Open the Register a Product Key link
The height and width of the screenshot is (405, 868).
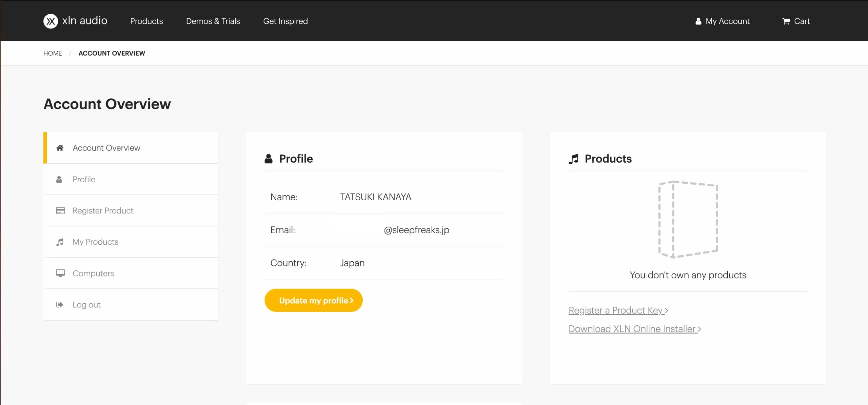(x=618, y=310)
